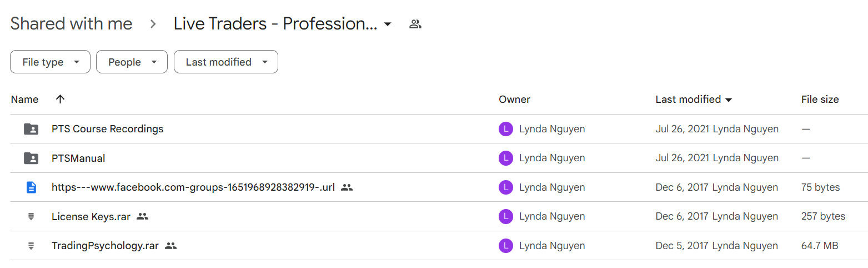Reverse sort direction with Name arrow icon

(x=61, y=99)
